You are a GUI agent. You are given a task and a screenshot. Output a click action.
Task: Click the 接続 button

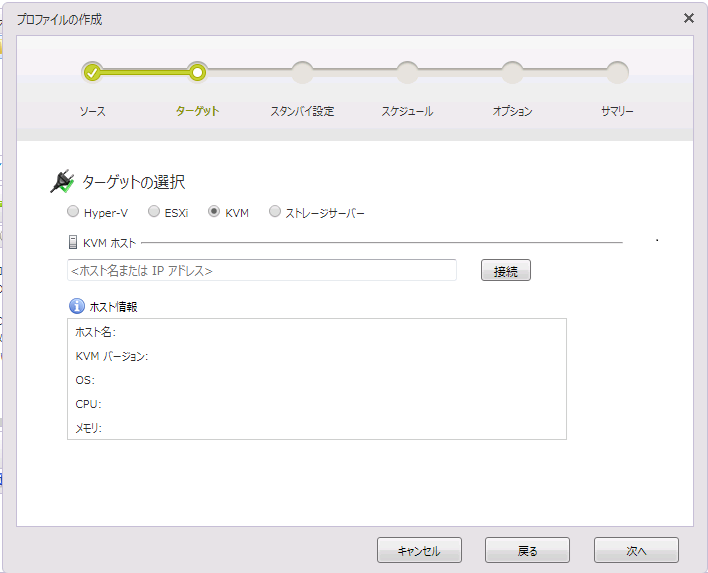pyautogui.click(x=506, y=270)
